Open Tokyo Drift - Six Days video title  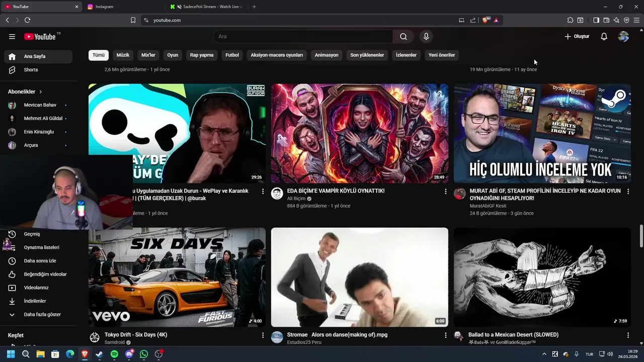[x=136, y=335]
